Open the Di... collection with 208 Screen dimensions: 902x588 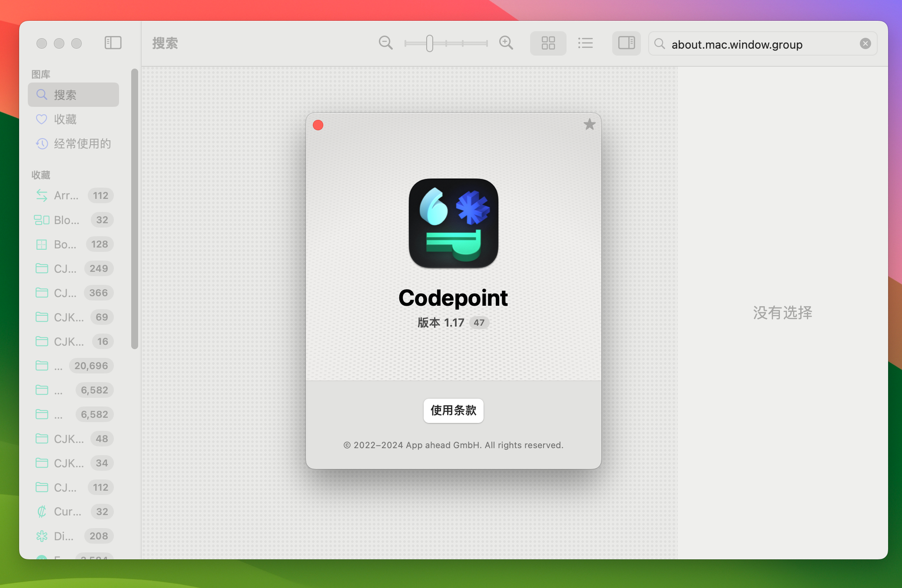[x=73, y=536]
